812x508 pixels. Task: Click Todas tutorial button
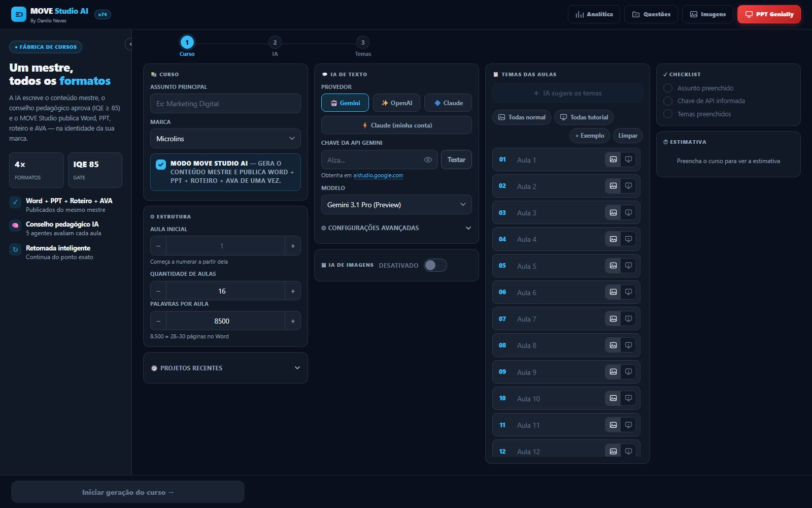(584, 117)
